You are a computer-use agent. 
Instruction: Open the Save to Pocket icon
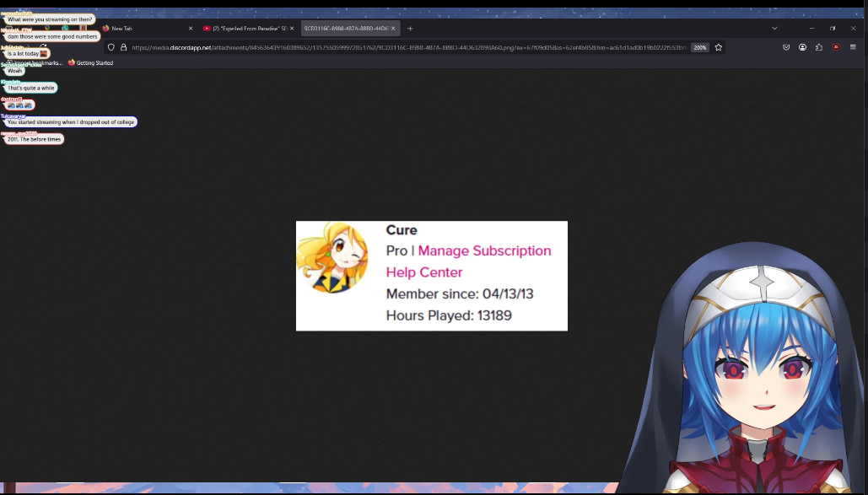[786, 47]
